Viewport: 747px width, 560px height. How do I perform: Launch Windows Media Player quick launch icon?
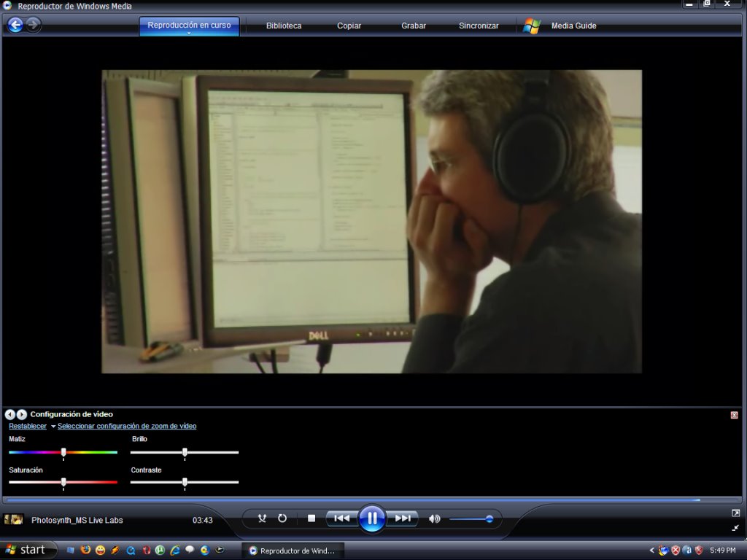[x=220, y=551]
